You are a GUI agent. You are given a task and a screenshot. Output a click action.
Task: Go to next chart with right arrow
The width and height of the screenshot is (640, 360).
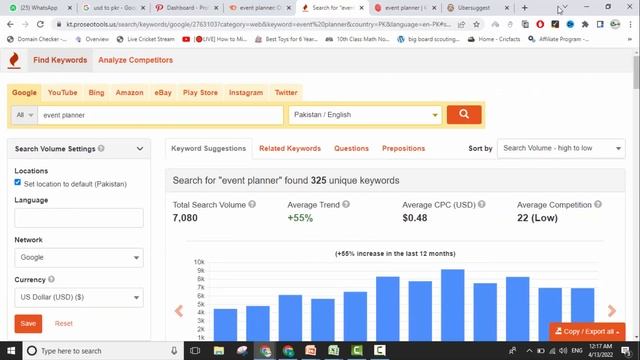point(611,311)
